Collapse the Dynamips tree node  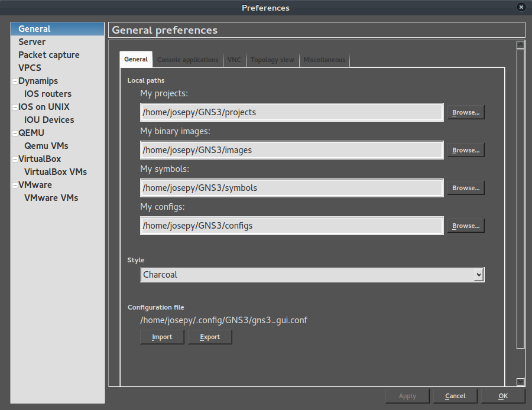[15, 81]
